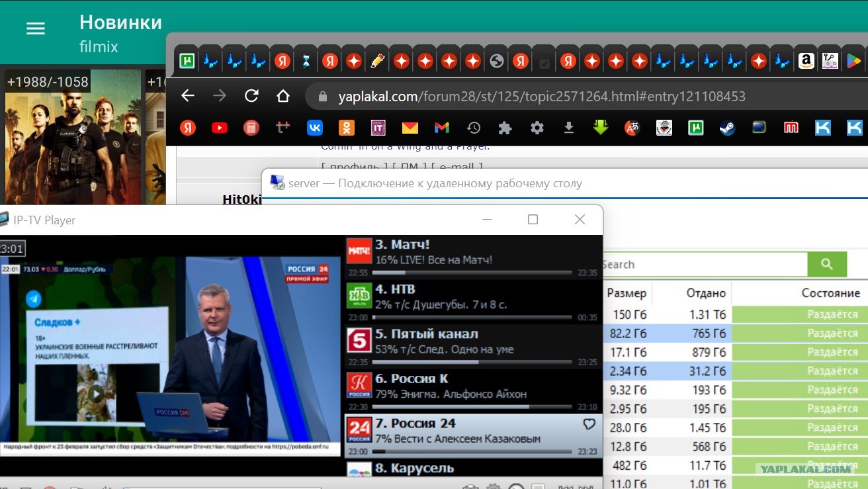Open the YouTube bookmark
Image resolution: width=868 pixels, height=489 pixels.
tap(220, 128)
